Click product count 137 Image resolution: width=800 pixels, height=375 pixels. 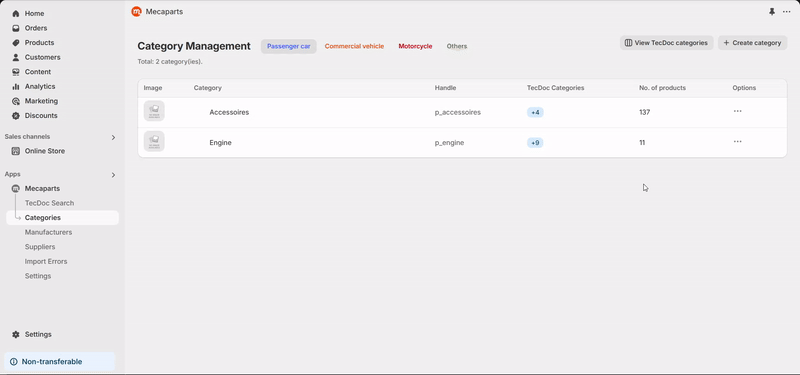click(x=644, y=112)
